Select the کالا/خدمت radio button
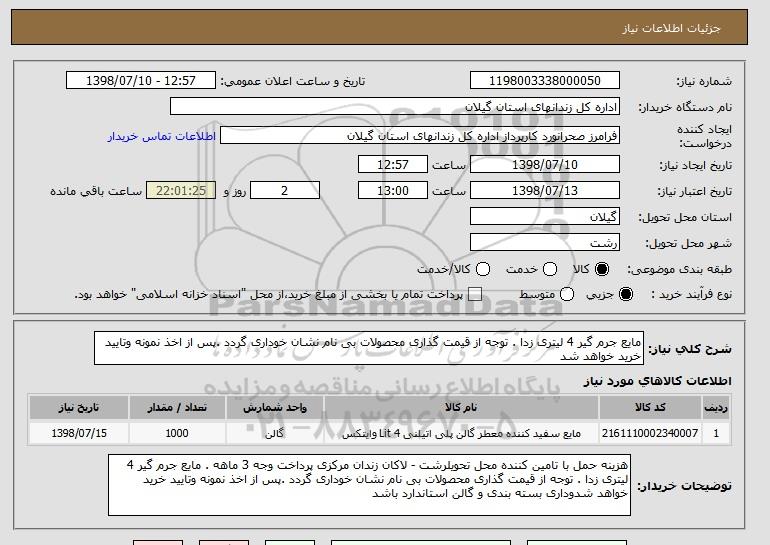Viewport: 770px width, 545px height. pyautogui.click(x=483, y=269)
